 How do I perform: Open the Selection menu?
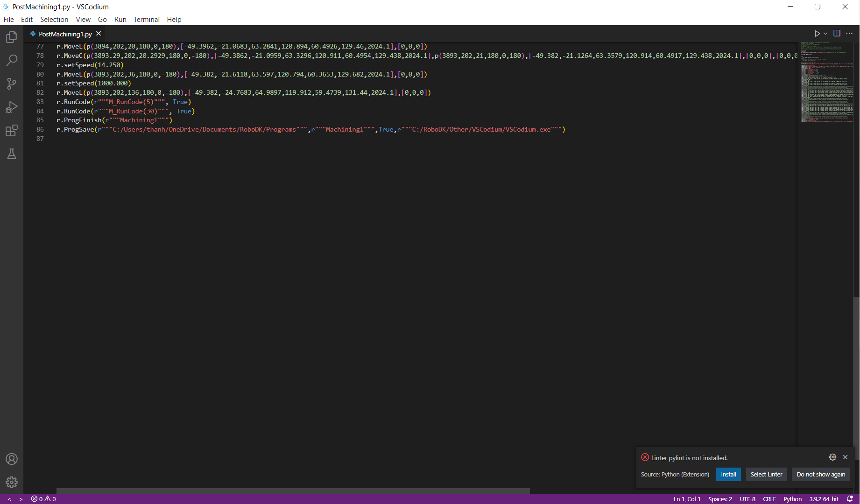coord(54,20)
